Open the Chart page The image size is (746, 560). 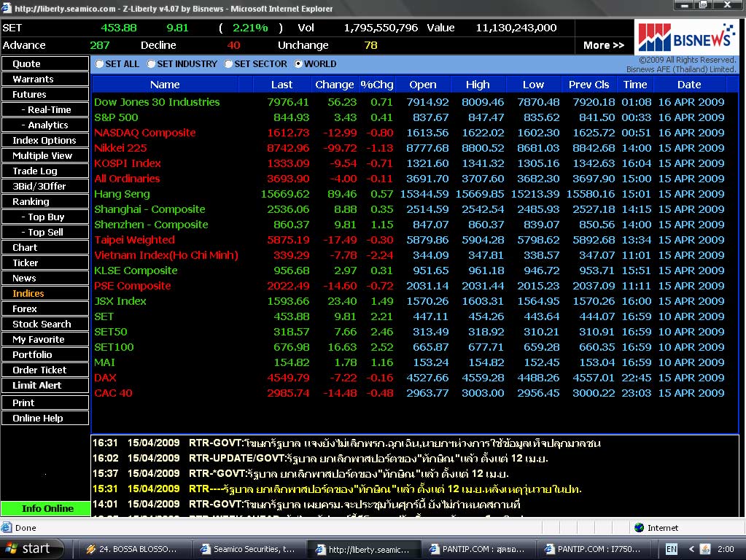point(45,247)
